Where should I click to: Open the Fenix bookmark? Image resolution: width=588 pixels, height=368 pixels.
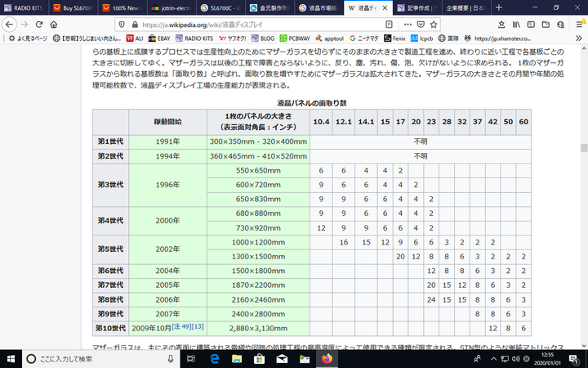(394, 38)
